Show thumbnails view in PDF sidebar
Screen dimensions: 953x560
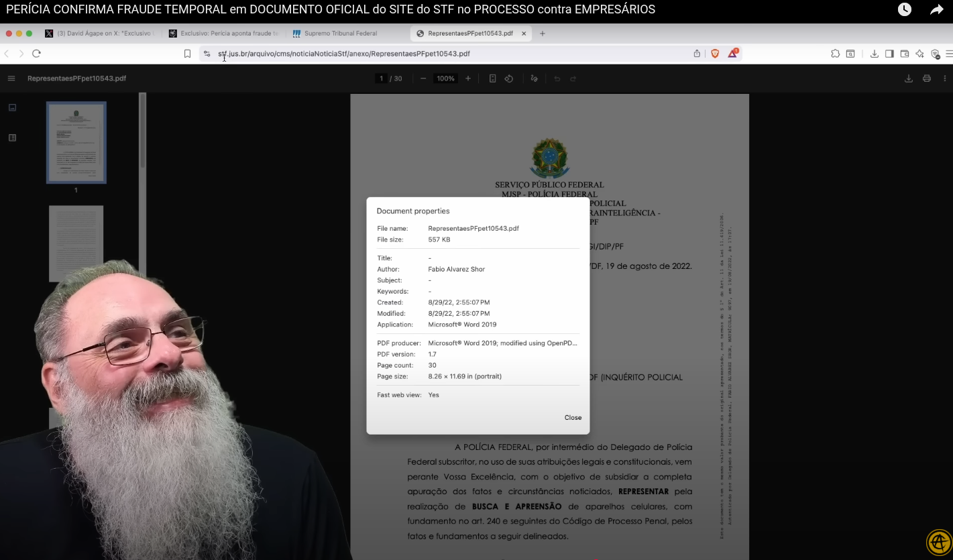[12, 107]
